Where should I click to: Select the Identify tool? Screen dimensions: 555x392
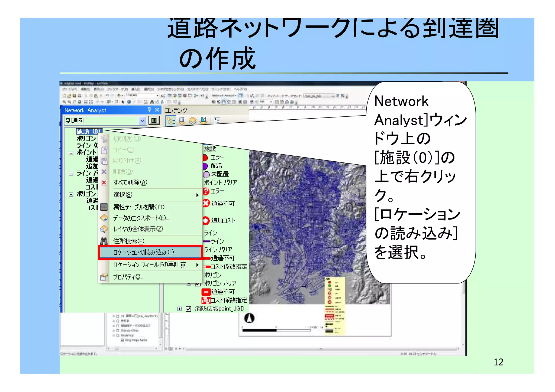click(129, 102)
